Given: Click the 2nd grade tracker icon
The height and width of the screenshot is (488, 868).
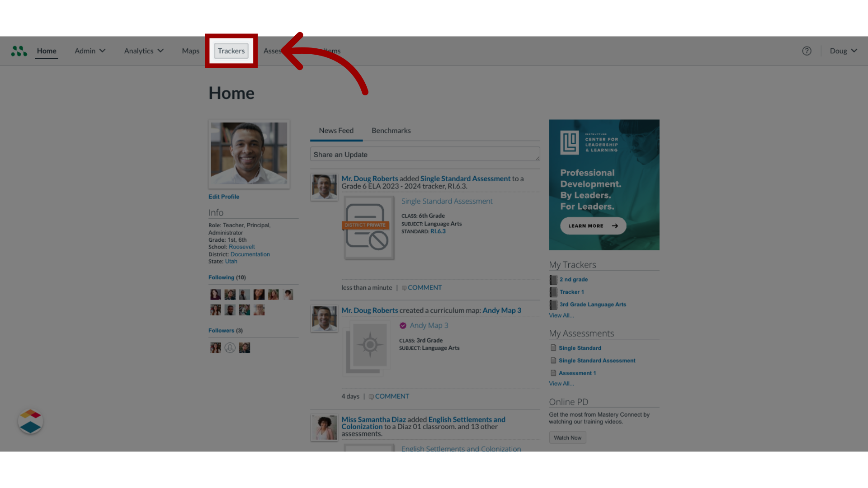Looking at the screenshot, I should click(x=553, y=279).
